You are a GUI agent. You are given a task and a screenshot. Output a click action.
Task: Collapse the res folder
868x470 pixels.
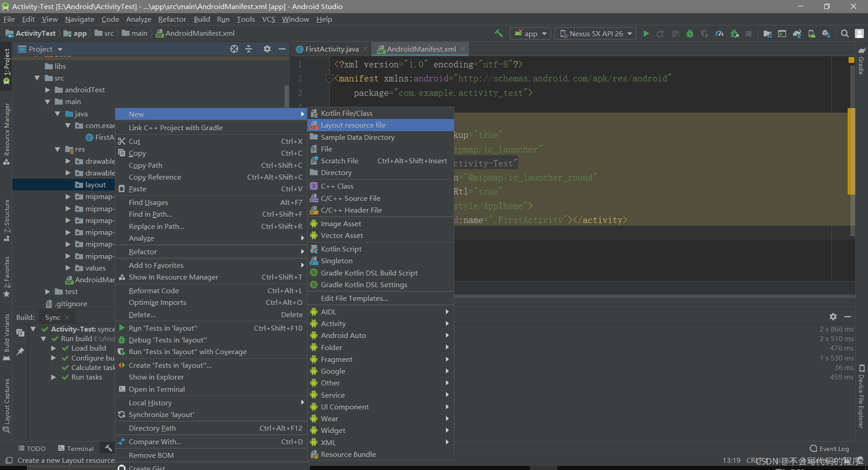[x=57, y=149]
